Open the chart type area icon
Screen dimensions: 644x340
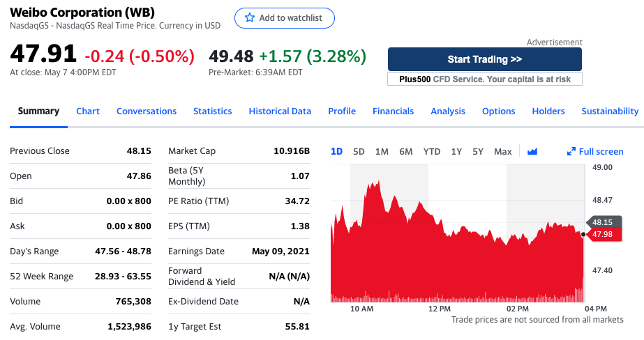click(532, 152)
